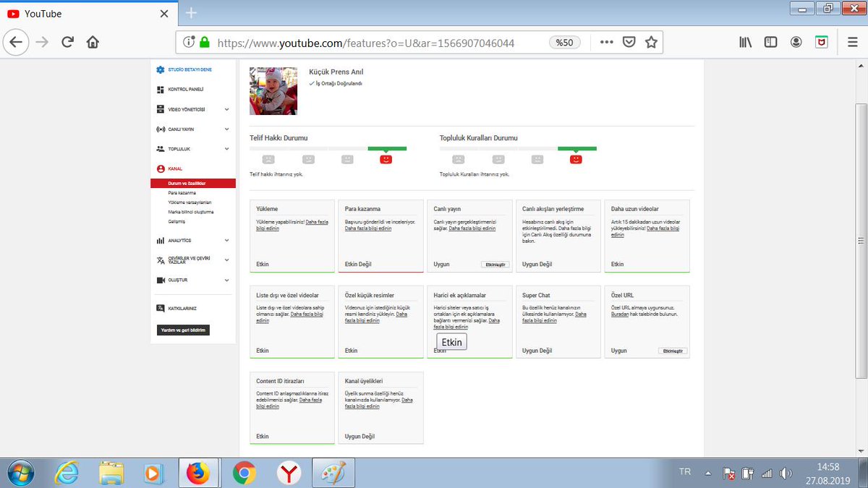
Task: Open Daha fazla bilgi edinin in Super Chat card
Action: point(554,317)
